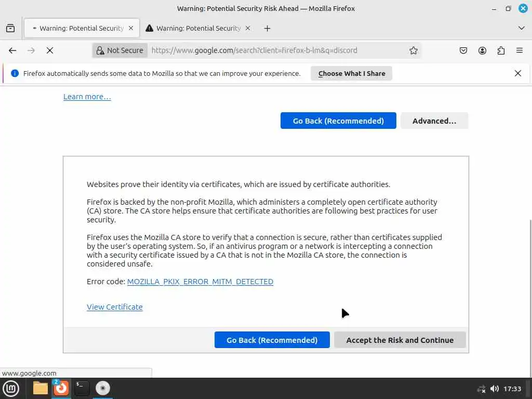Click the 17:33 clock
532x399 pixels.
512,389
